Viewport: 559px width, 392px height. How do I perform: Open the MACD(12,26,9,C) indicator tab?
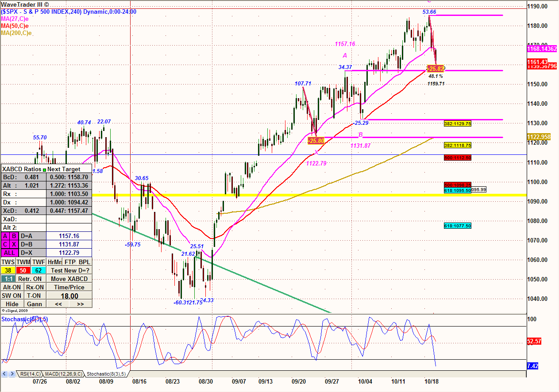63,374
